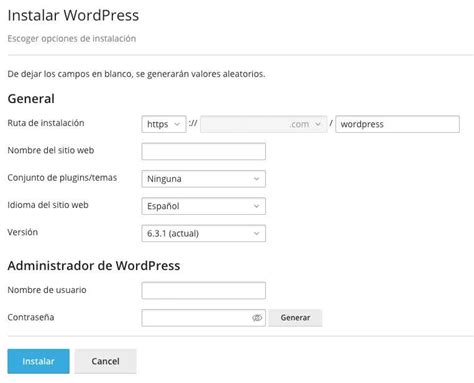
Task: Click the Instalar WordPress heading
Action: pyautogui.click(x=73, y=15)
